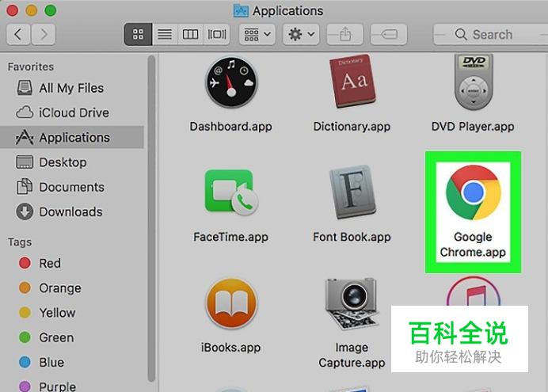Go back with the left arrow button
Screen dimensions: 548x392
click(18, 34)
